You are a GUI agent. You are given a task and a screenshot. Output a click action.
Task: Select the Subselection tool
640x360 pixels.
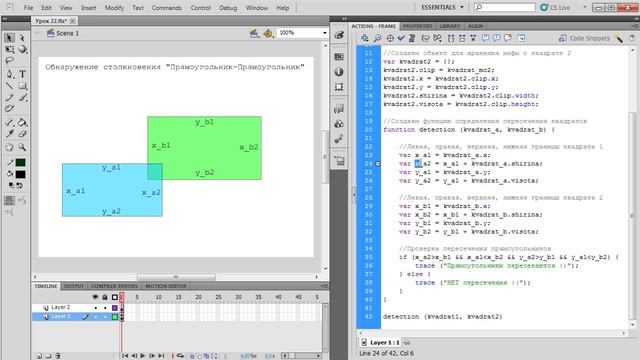click(x=22, y=38)
